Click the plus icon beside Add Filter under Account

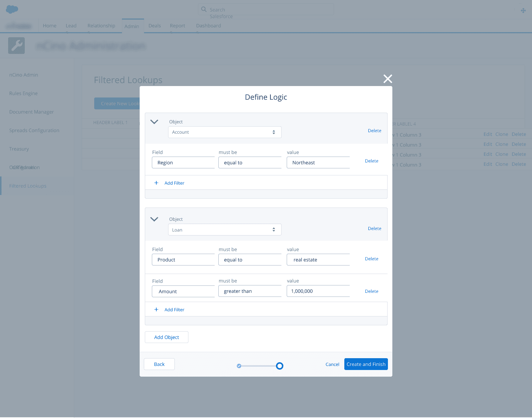click(x=156, y=183)
